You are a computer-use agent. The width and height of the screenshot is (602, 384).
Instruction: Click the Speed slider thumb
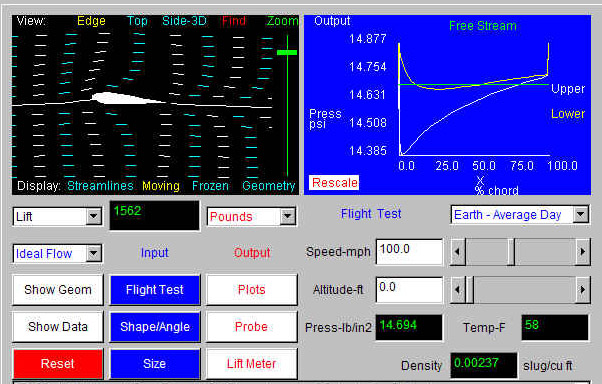[x=511, y=252]
